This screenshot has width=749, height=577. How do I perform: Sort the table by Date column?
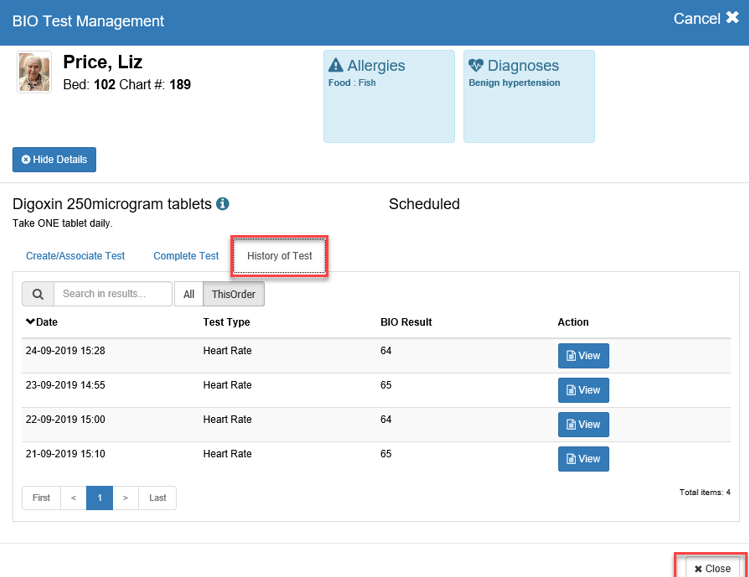(x=42, y=322)
